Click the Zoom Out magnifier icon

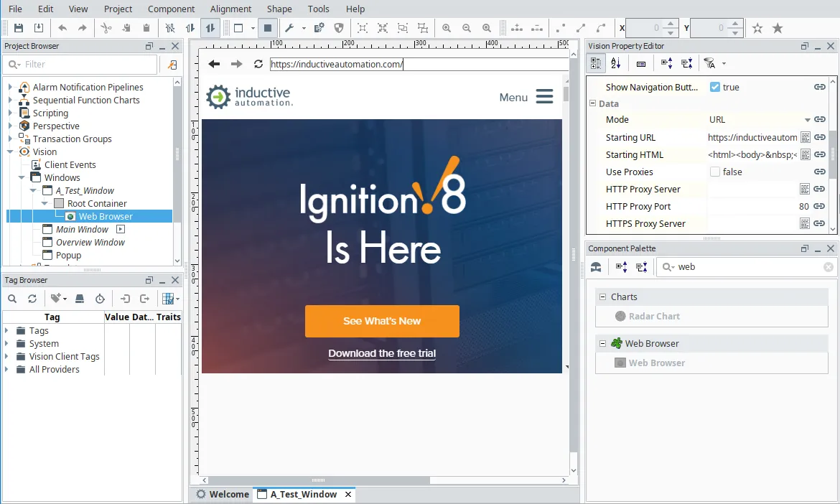(x=467, y=28)
